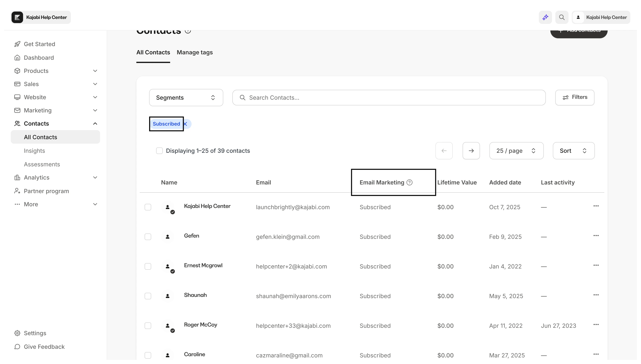Click the shaunah@emilyaarons.com email cell

(293, 296)
